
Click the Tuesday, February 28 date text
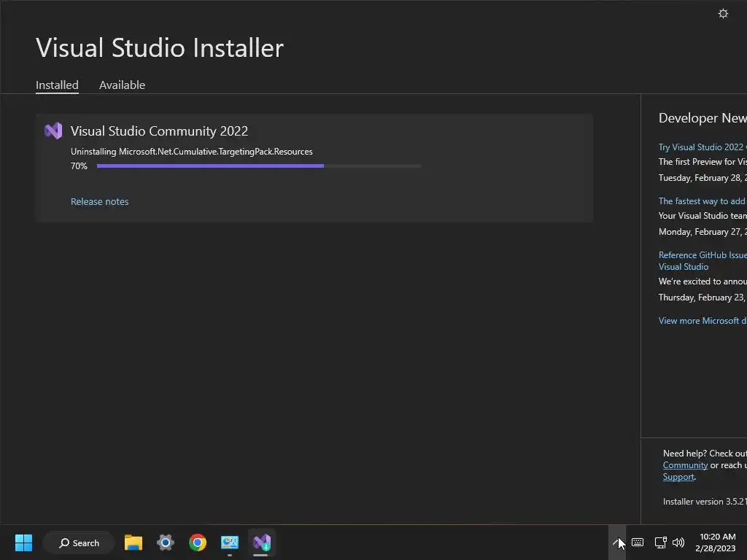click(x=703, y=178)
